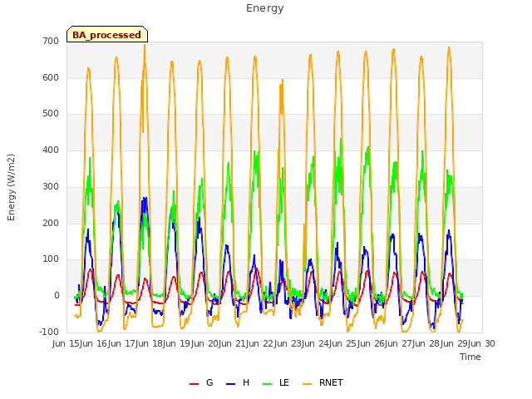
Task: Toggle the RNET series legend entry
Action: [x=323, y=382]
